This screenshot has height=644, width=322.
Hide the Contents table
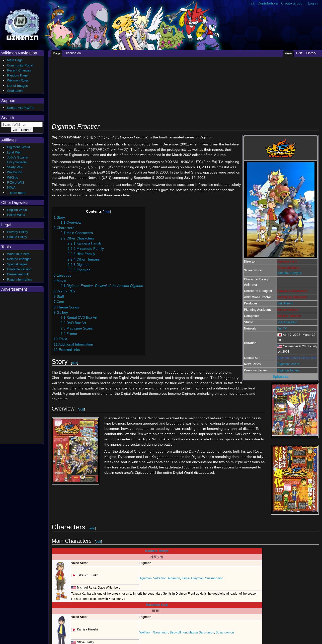(107, 212)
